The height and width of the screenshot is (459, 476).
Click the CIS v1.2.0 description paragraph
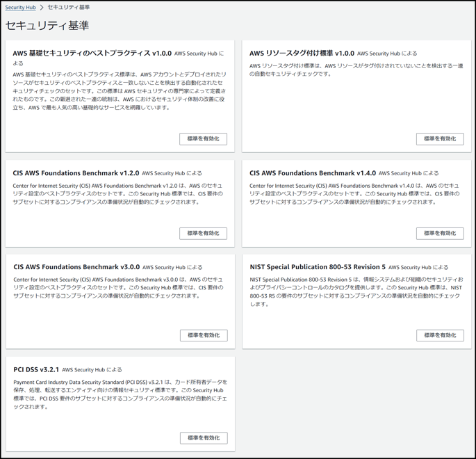pyautogui.click(x=118, y=194)
